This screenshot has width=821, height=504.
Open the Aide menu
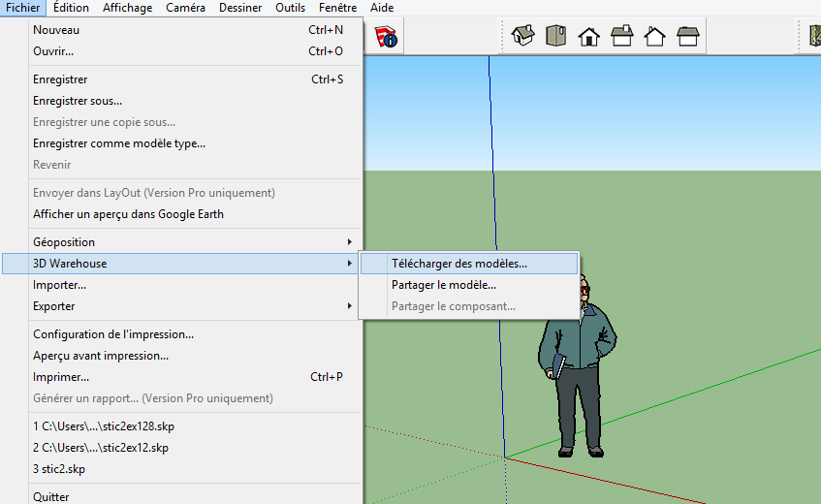(x=382, y=8)
